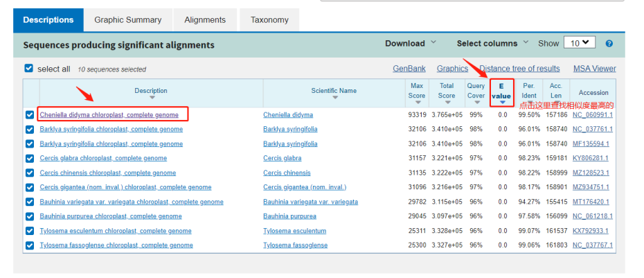
Task: Click the 157186 accession length value
Action: click(557, 115)
